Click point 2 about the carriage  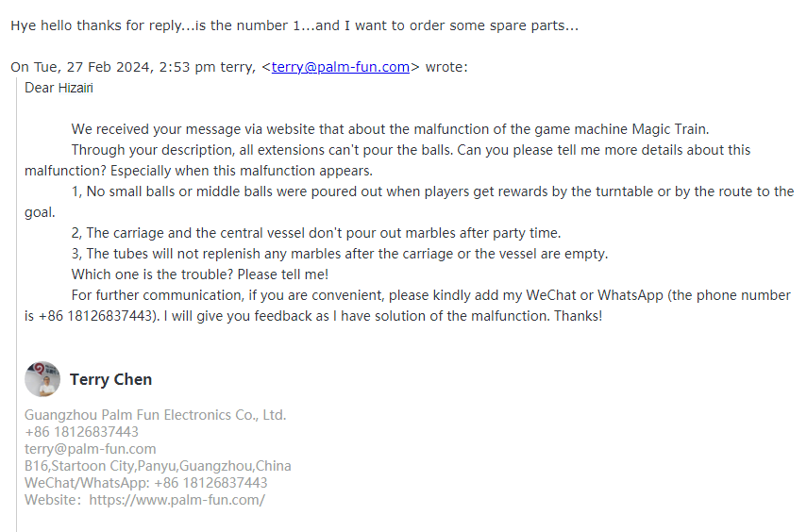(316, 233)
